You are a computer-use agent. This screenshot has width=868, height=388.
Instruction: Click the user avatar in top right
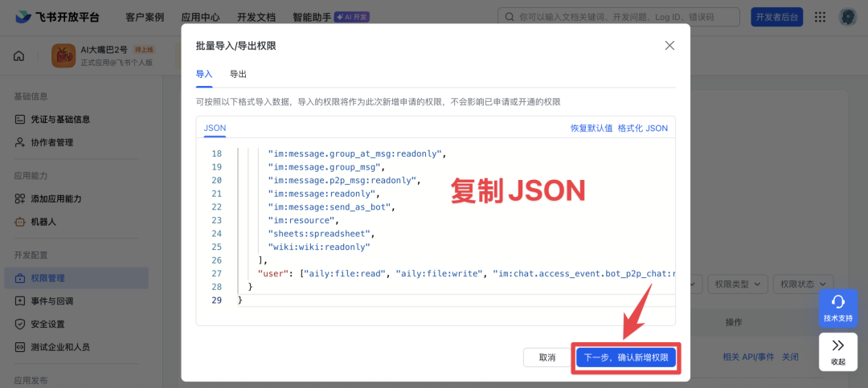tap(847, 17)
